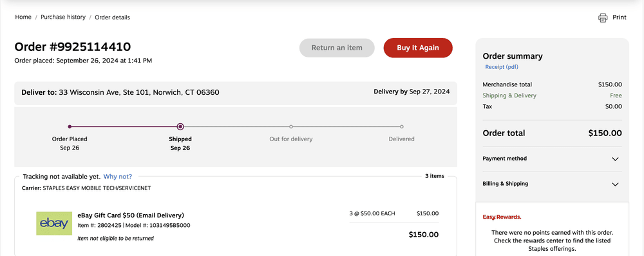Image resolution: width=644 pixels, height=256 pixels.
Task: Open eBay Gift Card $50 product title
Action: point(131,215)
